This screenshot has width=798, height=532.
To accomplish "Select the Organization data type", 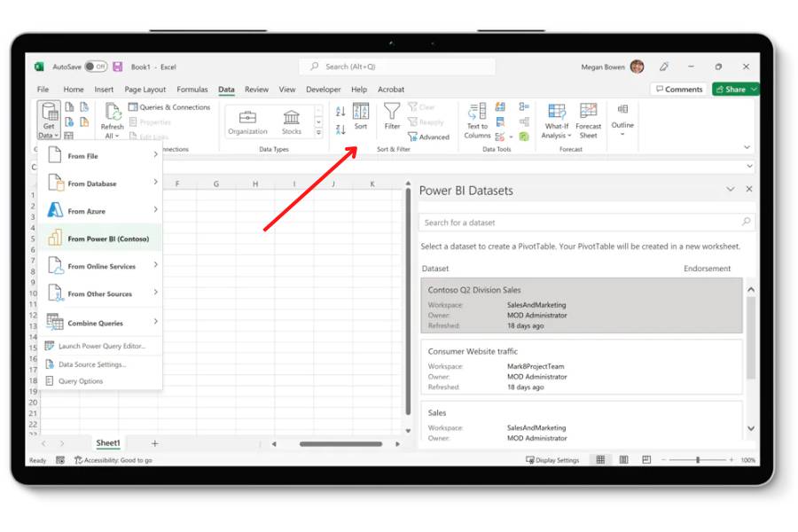I will [x=247, y=122].
